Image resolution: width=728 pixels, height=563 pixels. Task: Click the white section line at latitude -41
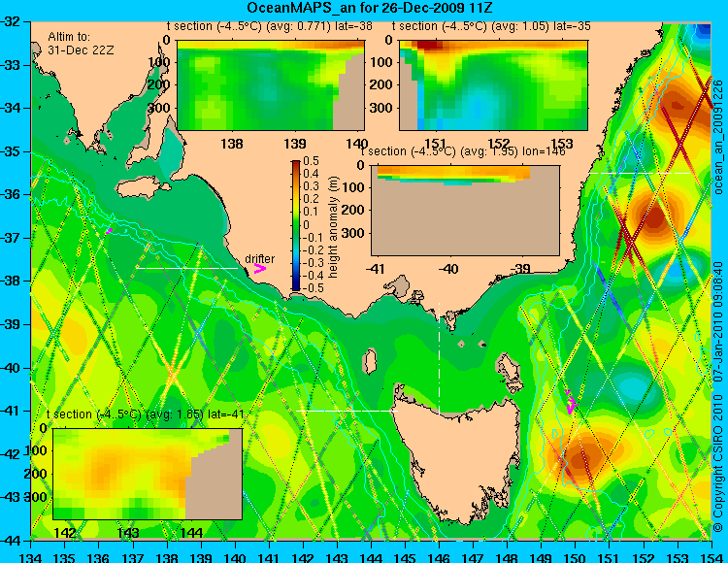347,411
